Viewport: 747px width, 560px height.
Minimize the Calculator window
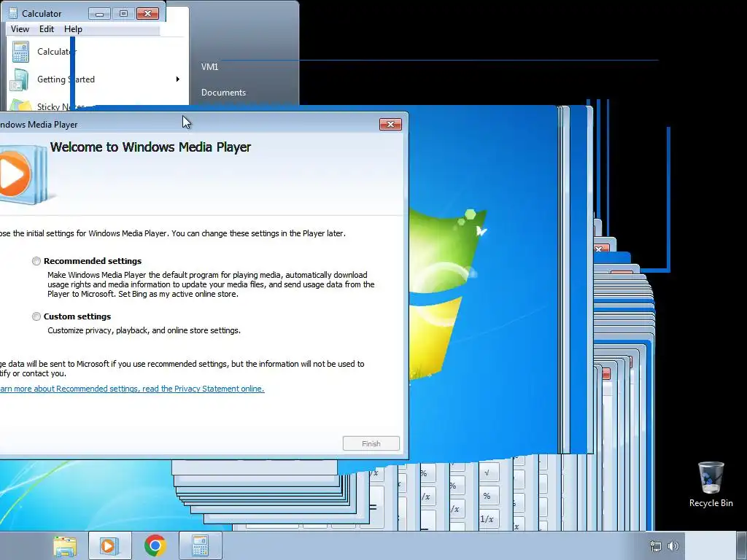[99, 13]
